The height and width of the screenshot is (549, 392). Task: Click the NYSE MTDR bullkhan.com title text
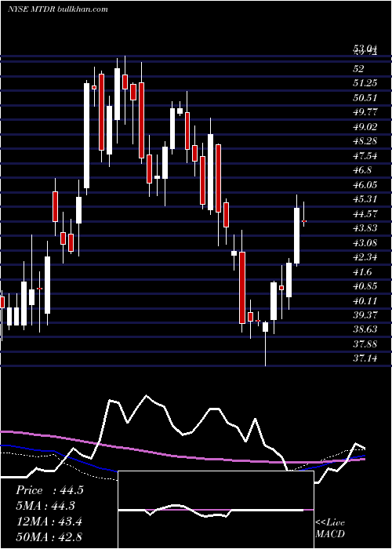click(x=58, y=9)
